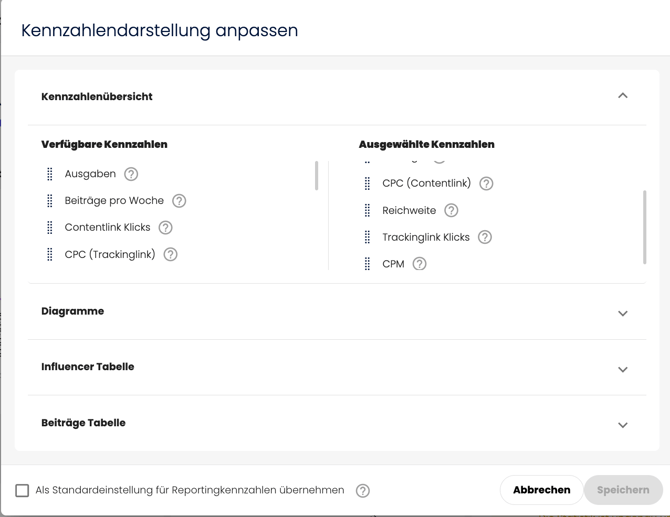Click the drag handle of Ausgaben
Viewport: 670px width, 517px height.
[x=50, y=174]
